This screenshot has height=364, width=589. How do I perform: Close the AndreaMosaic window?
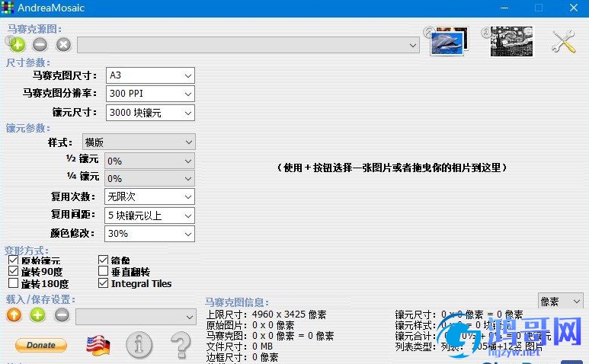[x=574, y=8]
